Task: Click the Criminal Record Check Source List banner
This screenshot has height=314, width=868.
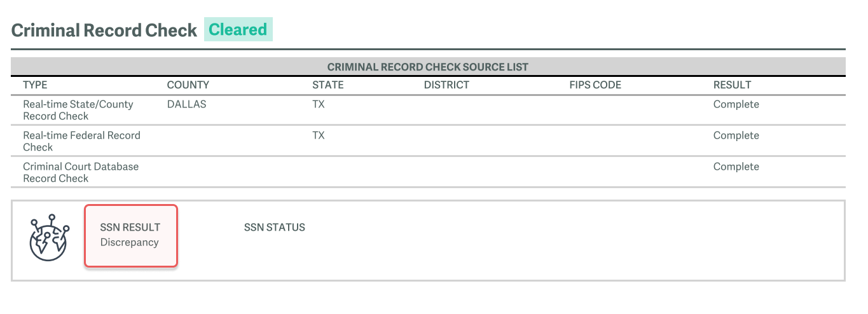Action: point(428,66)
